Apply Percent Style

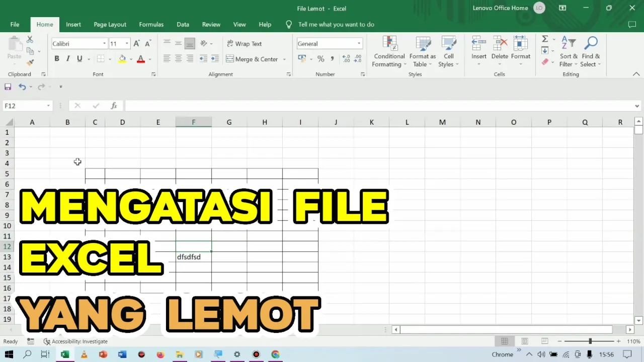point(320,59)
